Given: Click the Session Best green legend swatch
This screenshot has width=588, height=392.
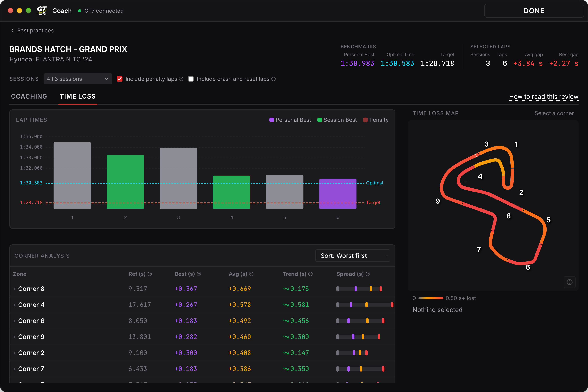Looking at the screenshot, I should [x=320, y=120].
